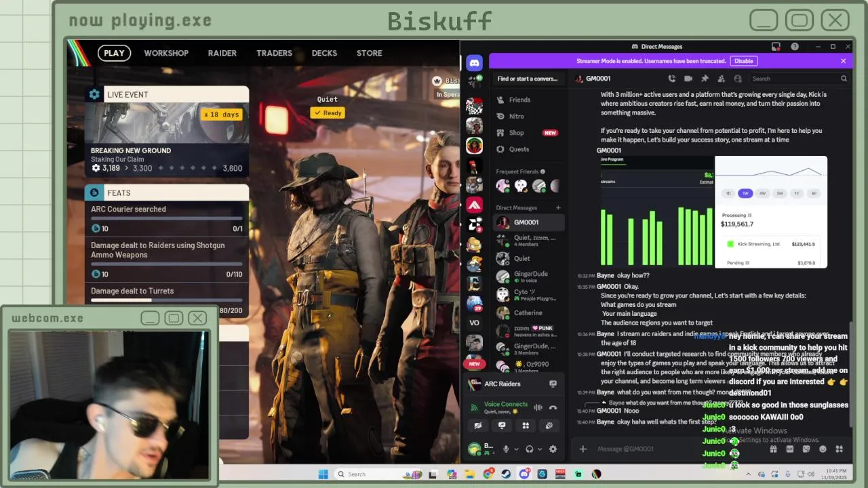
Task: Open Windows Start menu
Action: [x=323, y=474]
